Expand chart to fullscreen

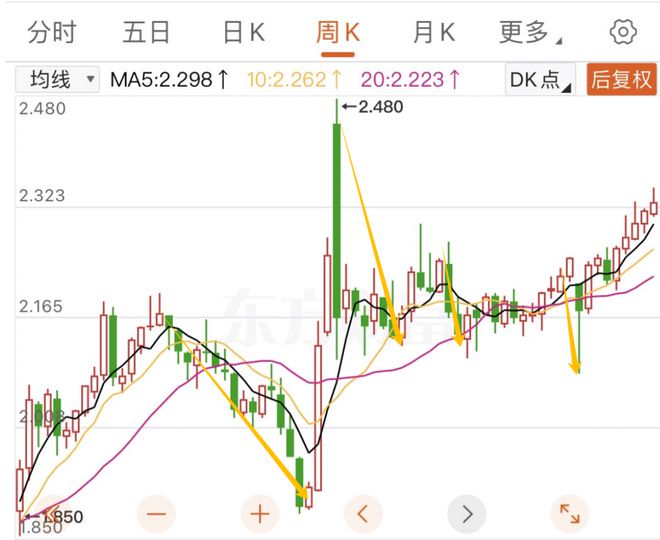point(570,515)
